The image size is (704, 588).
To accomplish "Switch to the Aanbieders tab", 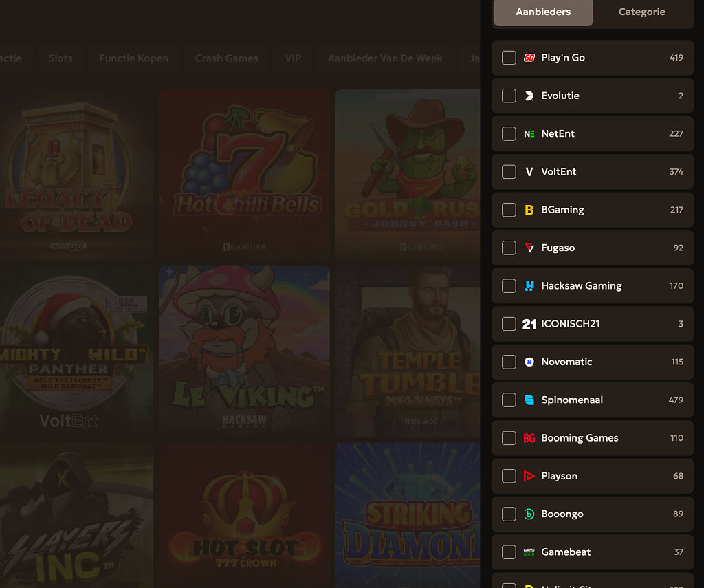I will coord(543,12).
